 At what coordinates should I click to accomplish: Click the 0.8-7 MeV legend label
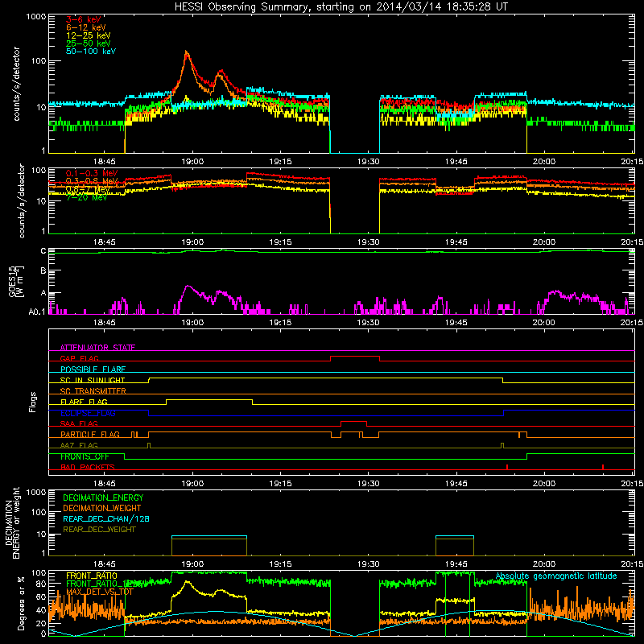coord(88,189)
